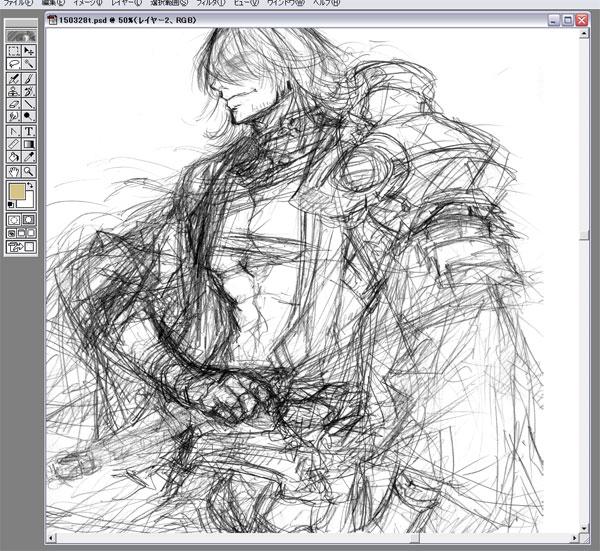This screenshot has width=600, height=551.
Task: Click the horizontal scrollbar right arrow
Action: (x=575, y=539)
